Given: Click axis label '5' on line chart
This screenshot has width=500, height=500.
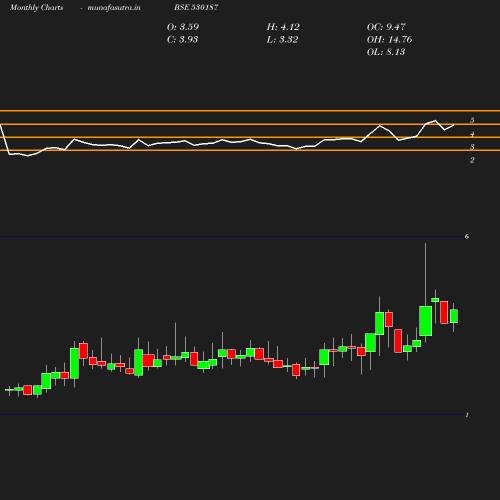Looking at the screenshot, I should (x=472, y=120).
